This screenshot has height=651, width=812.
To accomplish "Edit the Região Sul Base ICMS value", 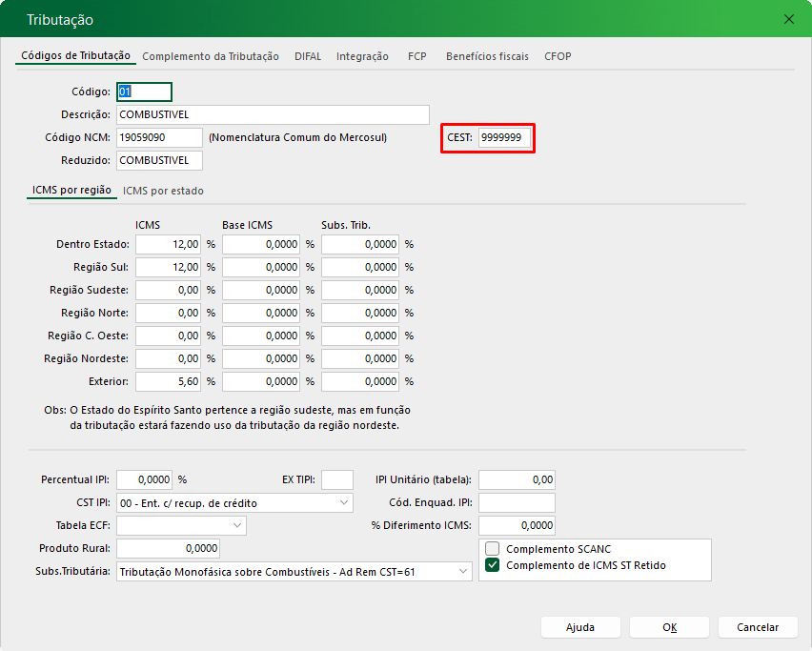I will point(261,267).
